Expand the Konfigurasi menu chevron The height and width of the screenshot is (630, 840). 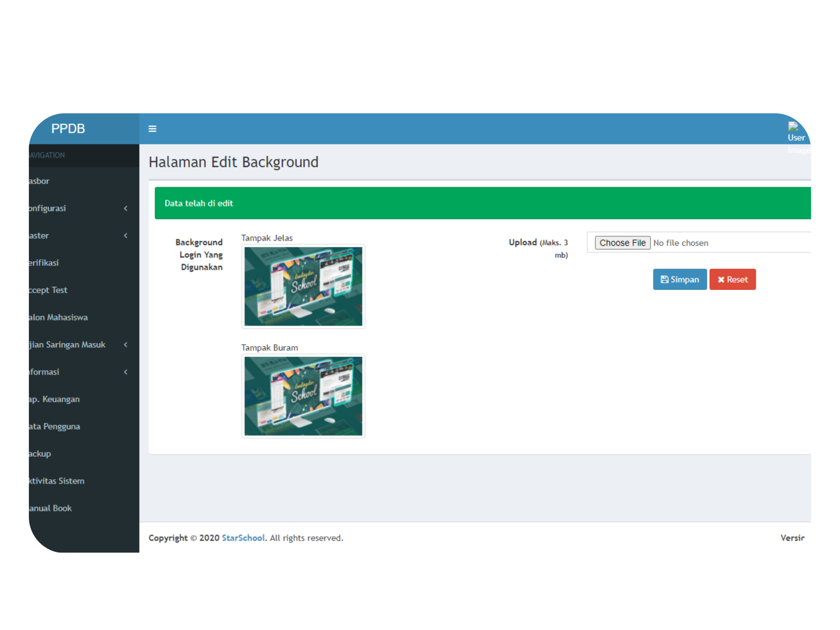click(126, 208)
